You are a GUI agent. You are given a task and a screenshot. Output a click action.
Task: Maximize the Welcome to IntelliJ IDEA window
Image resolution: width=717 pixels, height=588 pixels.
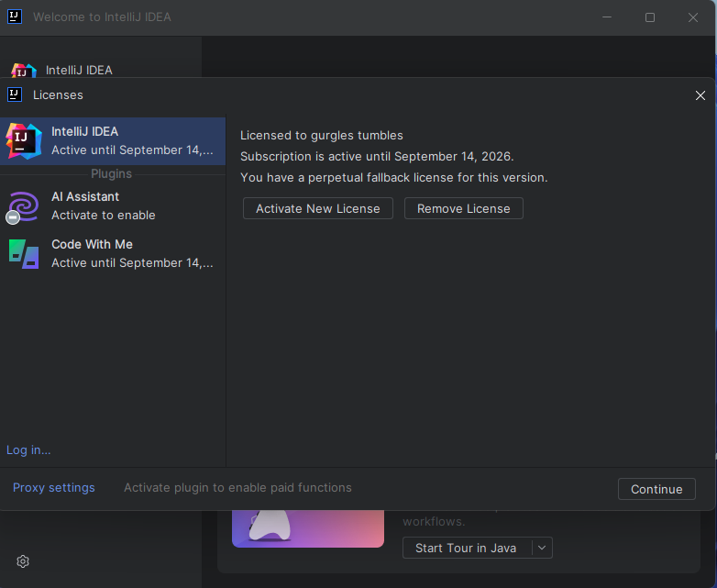649,17
